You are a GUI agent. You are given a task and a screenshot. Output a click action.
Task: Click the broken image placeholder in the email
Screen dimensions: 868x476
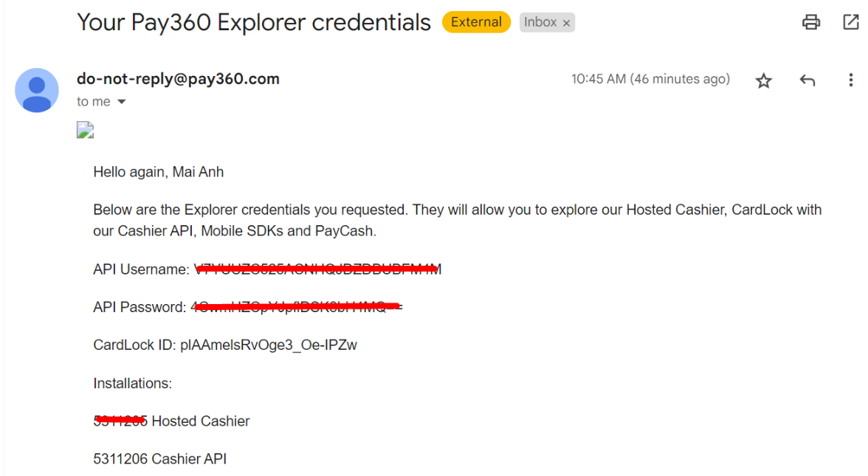click(x=86, y=130)
